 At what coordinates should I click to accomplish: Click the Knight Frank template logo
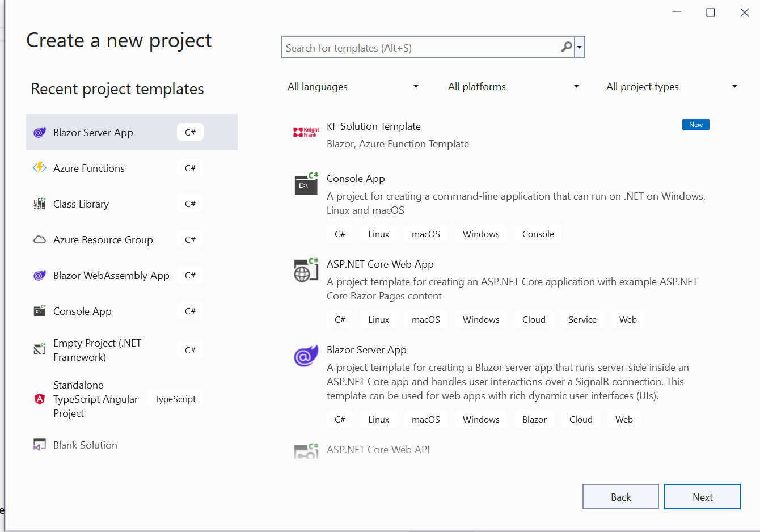click(306, 132)
